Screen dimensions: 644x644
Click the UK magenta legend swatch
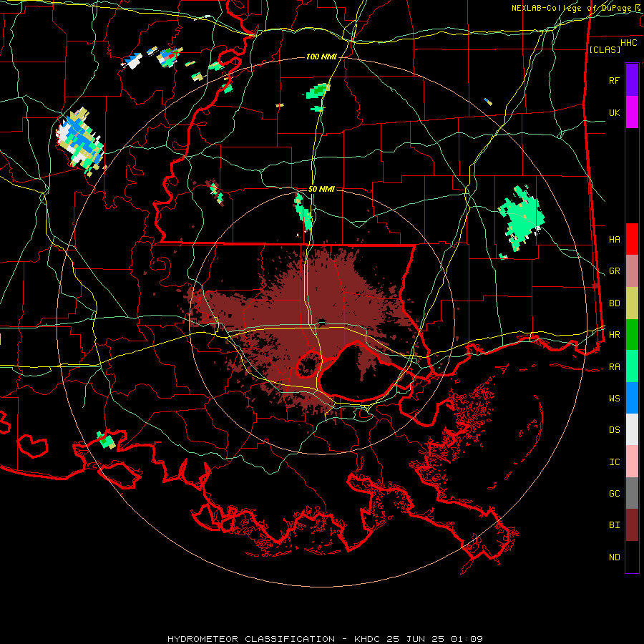point(632,112)
